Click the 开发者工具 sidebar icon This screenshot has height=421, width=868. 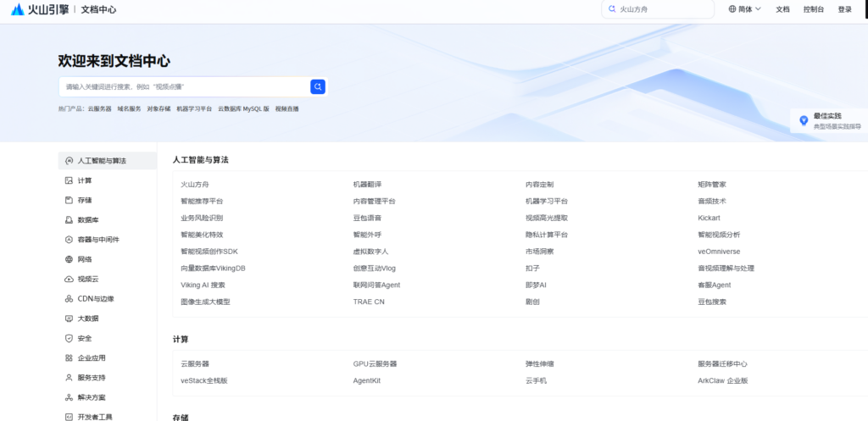tap(69, 417)
